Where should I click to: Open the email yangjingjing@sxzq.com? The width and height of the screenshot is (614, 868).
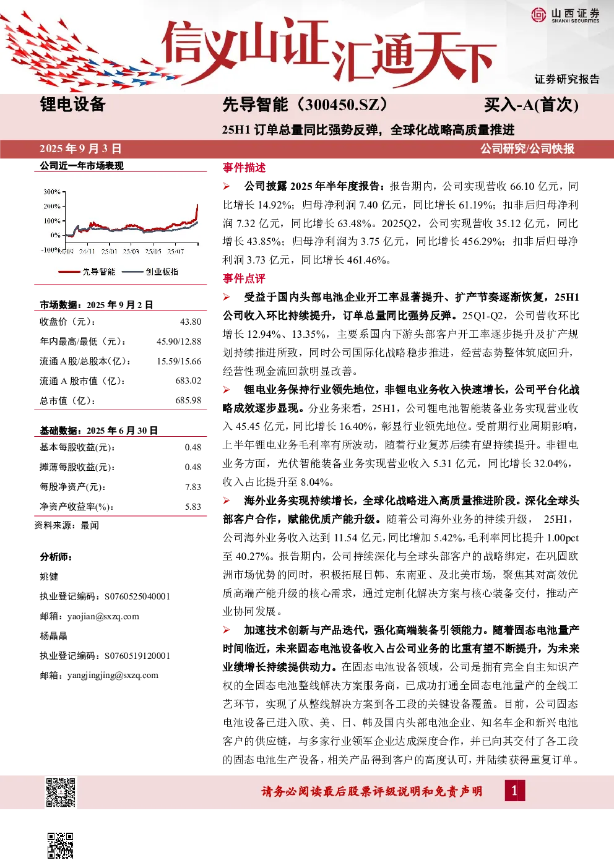coord(113,675)
